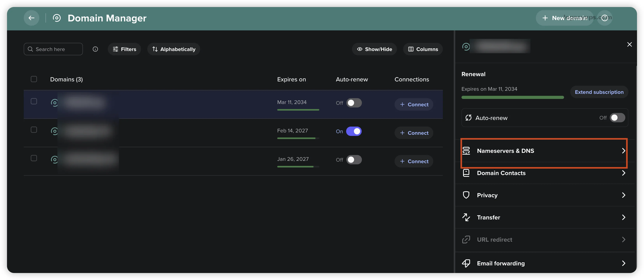Click the Domain Manager logo icon
644x280 pixels.
click(57, 18)
